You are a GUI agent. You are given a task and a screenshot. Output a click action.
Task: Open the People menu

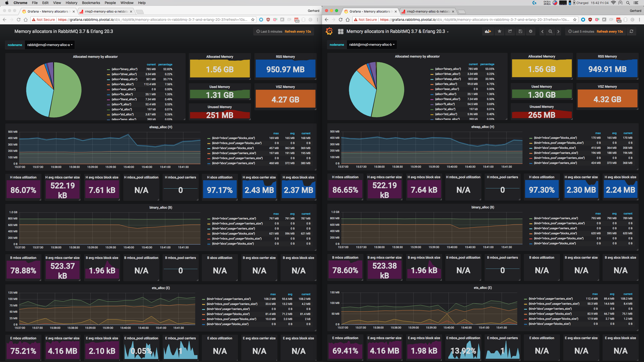(x=110, y=3)
